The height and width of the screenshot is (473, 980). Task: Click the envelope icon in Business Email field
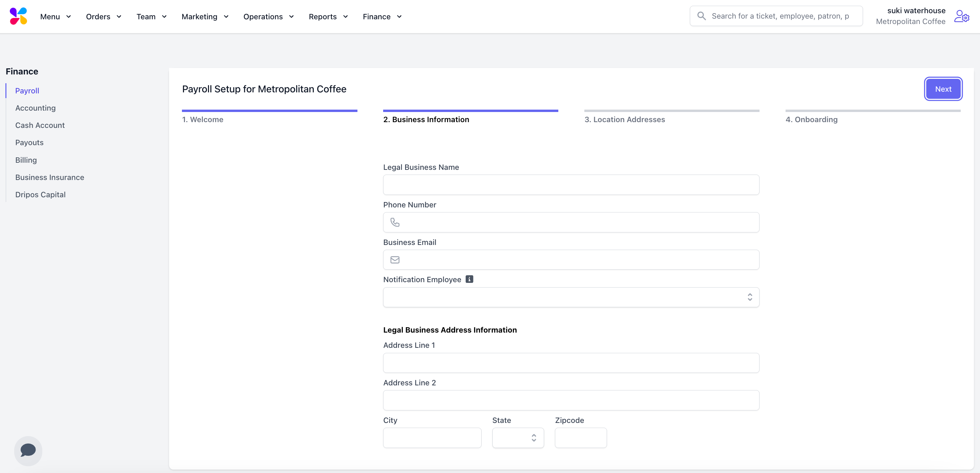395,260
